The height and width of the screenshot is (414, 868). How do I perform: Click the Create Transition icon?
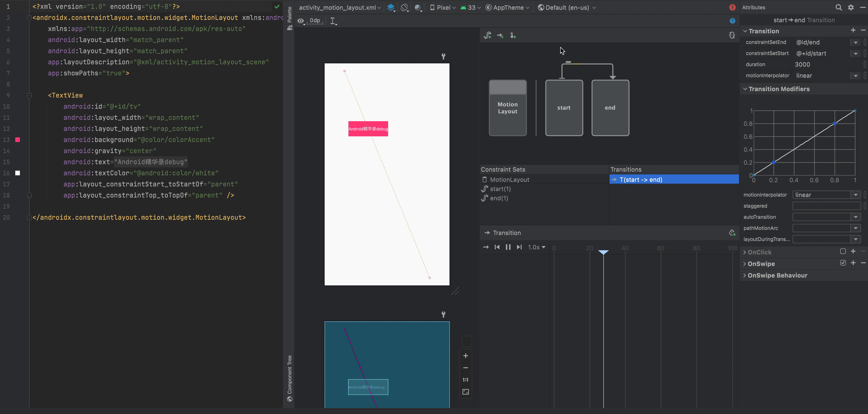click(500, 35)
